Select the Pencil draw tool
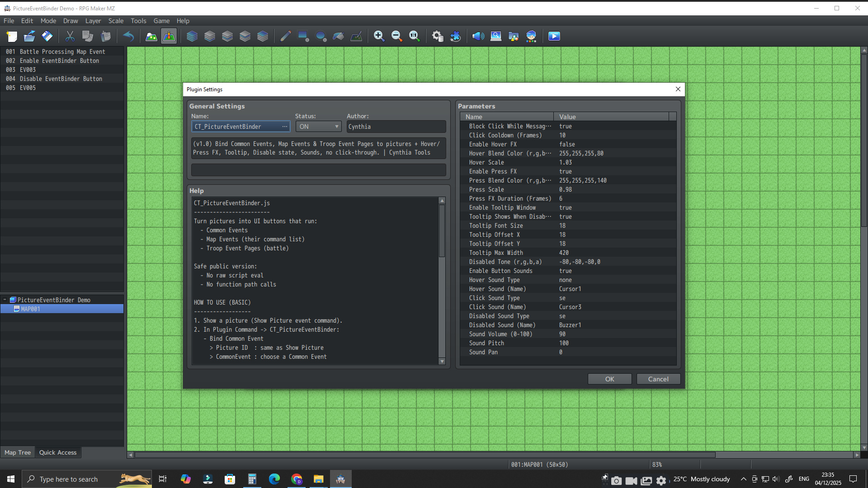 [x=285, y=36]
